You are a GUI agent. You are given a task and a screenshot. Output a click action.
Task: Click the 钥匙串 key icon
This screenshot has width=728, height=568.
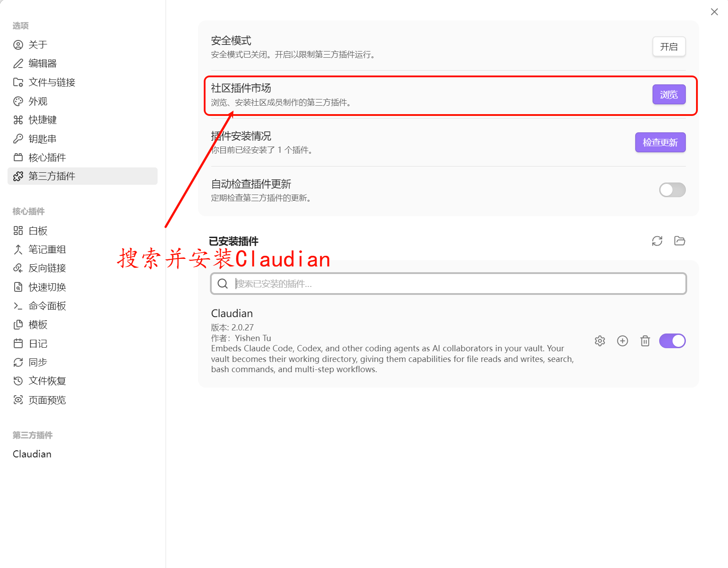tap(18, 139)
